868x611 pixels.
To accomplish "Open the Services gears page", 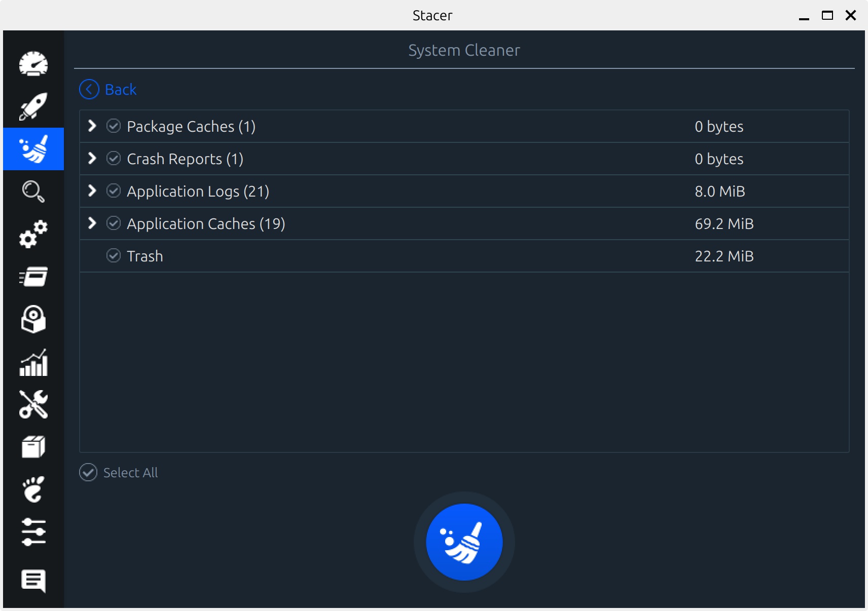I will (x=33, y=234).
